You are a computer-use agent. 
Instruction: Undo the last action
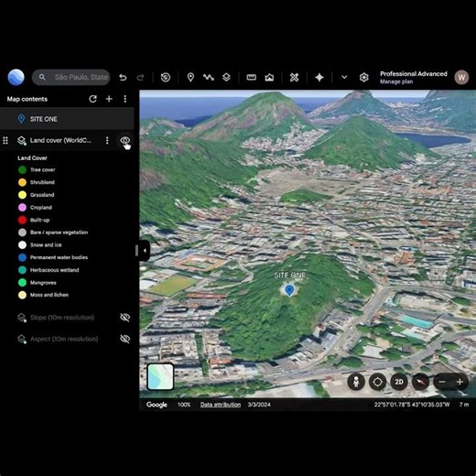tap(123, 78)
